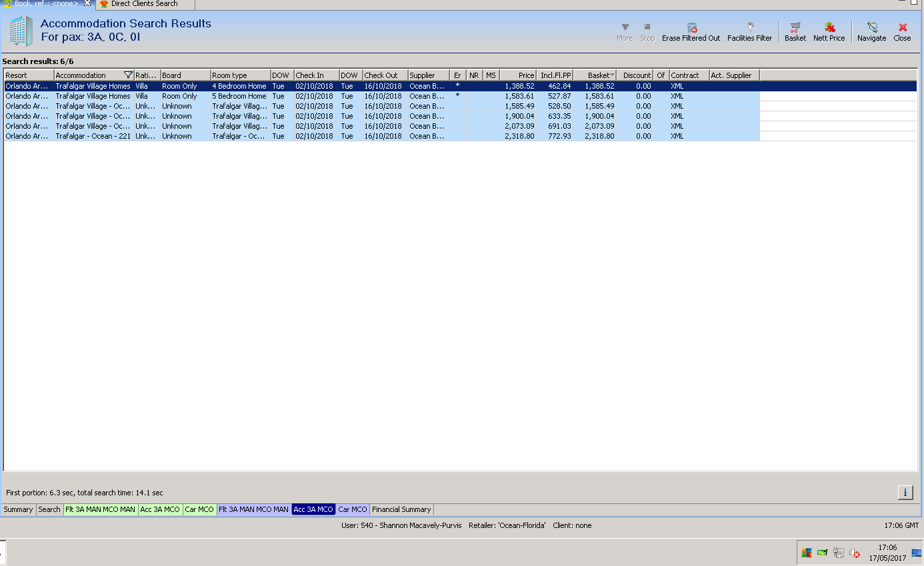Click the sort arrow in the Basket header

point(613,75)
